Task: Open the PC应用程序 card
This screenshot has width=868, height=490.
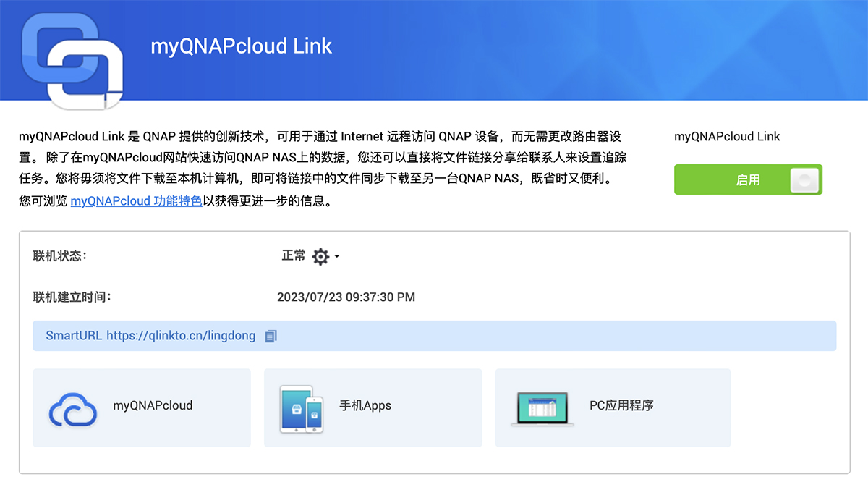Action: click(613, 407)
